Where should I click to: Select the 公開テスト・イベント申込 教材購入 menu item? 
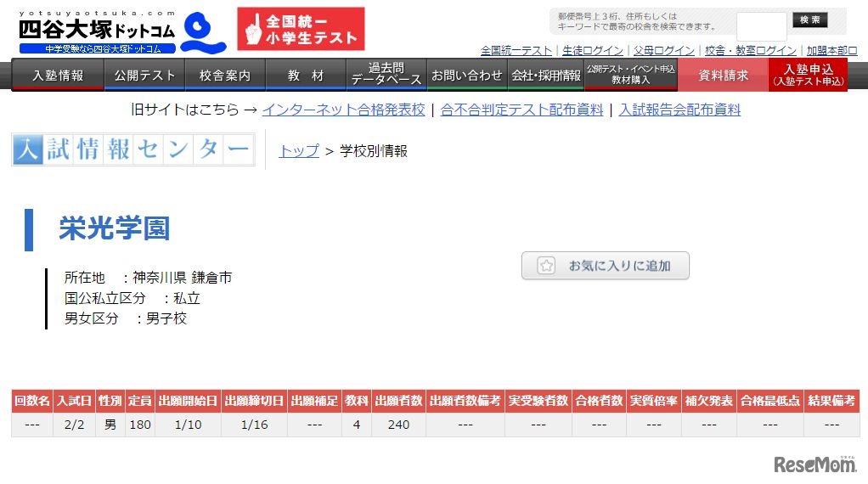coord(631,75)
